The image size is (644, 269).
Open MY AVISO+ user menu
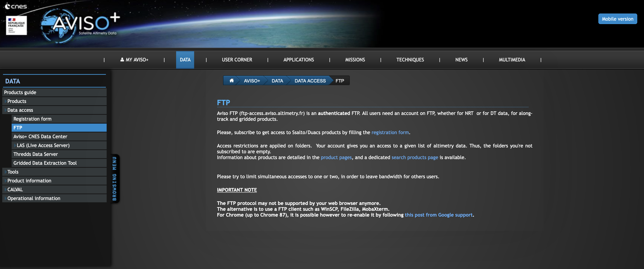134,60
